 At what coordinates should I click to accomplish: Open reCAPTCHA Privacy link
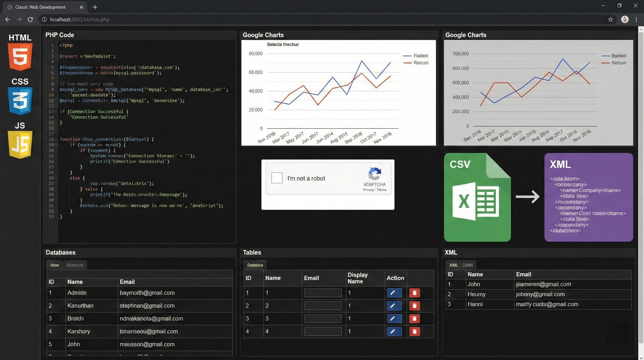point(368,190)
